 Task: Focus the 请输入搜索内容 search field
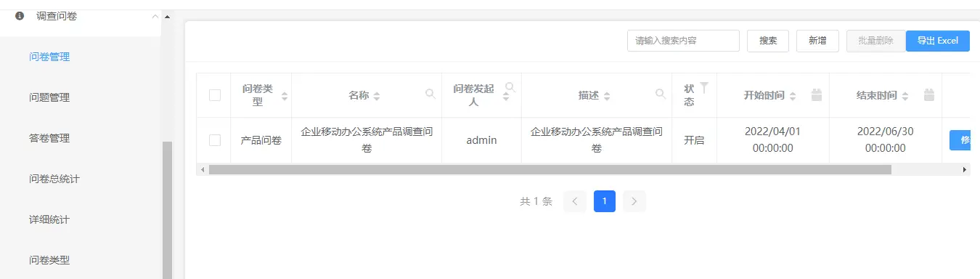click(683, 41)
